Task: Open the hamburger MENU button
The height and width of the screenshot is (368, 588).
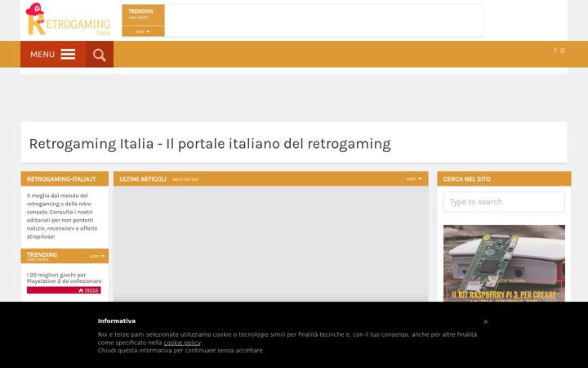Action: click(53, 55)
